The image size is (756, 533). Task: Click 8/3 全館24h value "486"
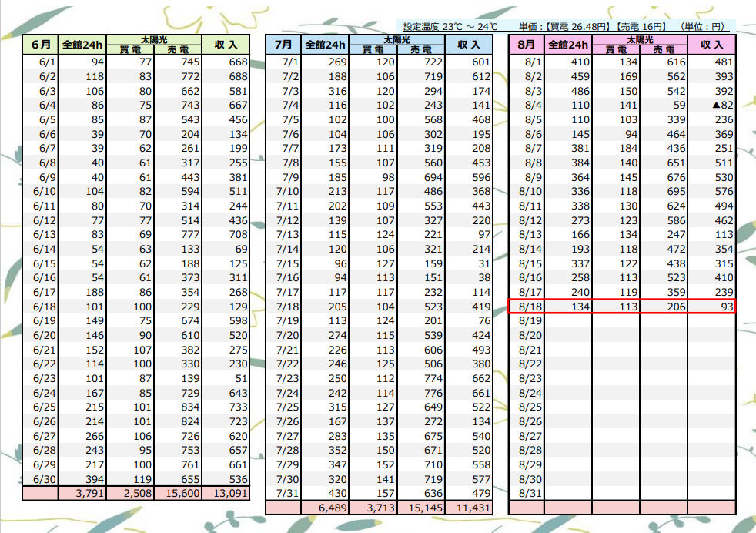click(568, 91)
